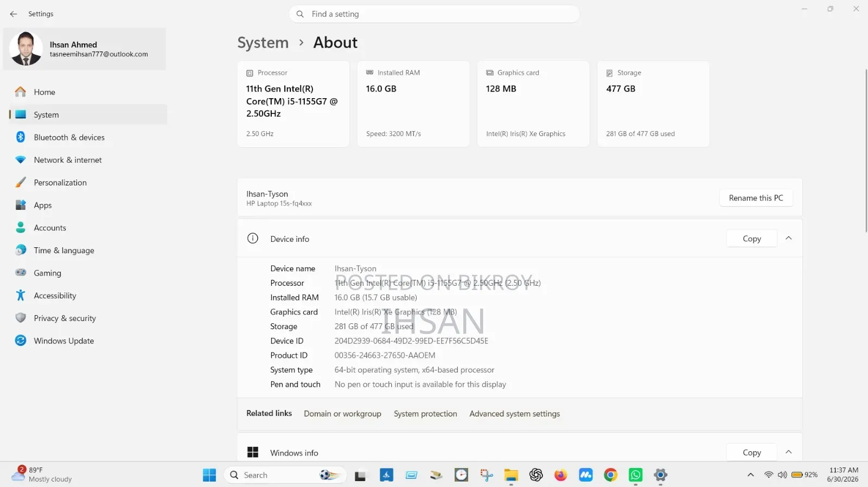This screenshot has width=868, height=487.
Task: Click the settings page vertical scrollbar
Action: tap(866, 151)
